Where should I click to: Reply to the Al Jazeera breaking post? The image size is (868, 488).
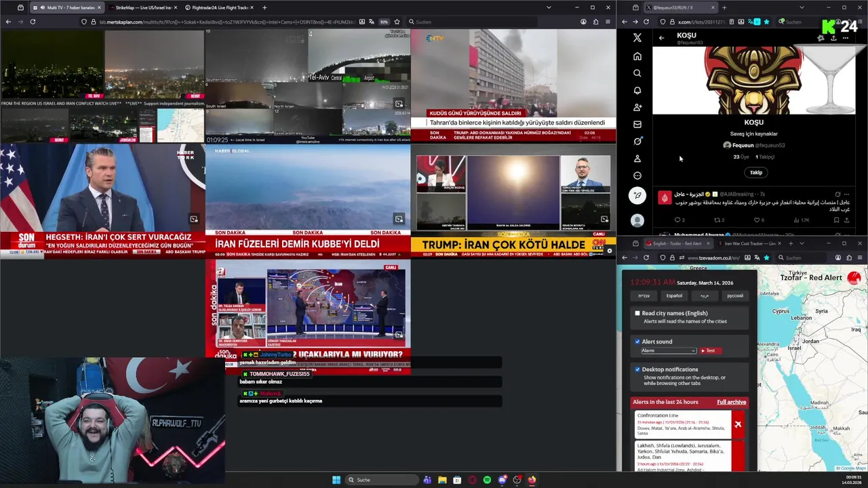pyautogui.click(x=679, y=220)
